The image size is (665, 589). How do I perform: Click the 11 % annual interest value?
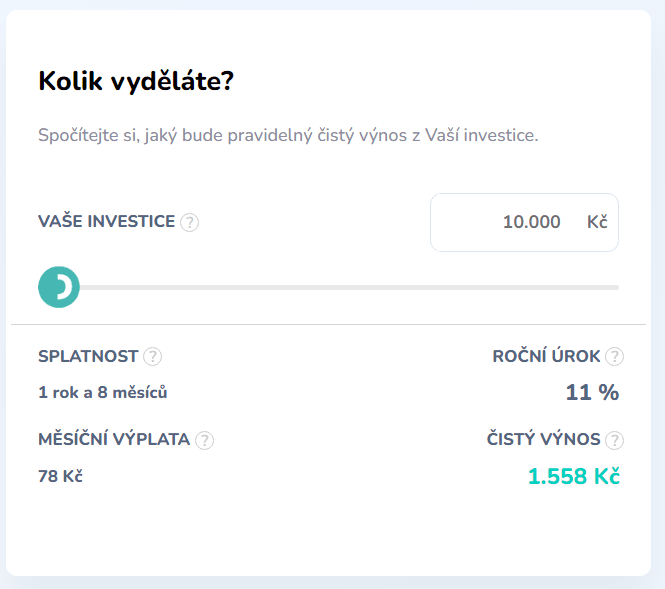tap(592, 392)
